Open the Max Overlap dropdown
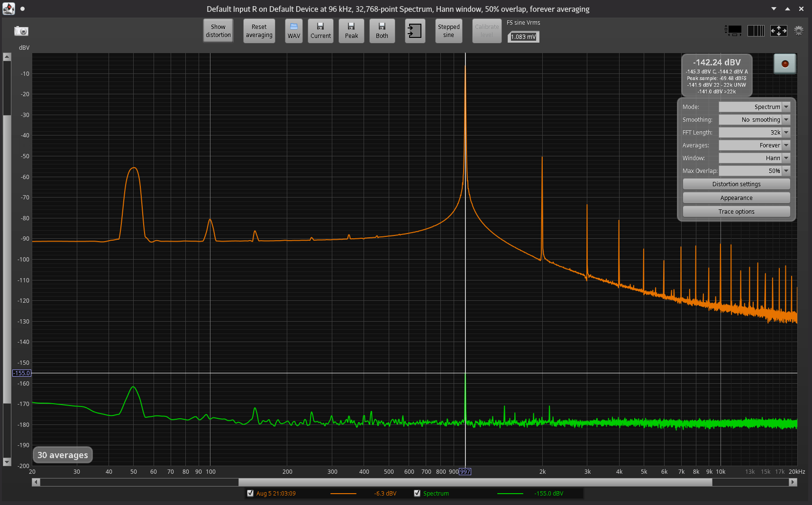 pos(755,171)
